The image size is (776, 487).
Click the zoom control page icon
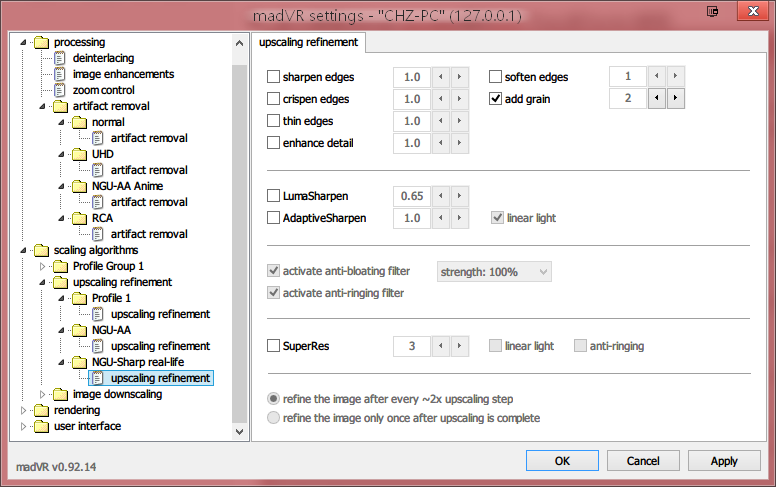click(59, 91)
